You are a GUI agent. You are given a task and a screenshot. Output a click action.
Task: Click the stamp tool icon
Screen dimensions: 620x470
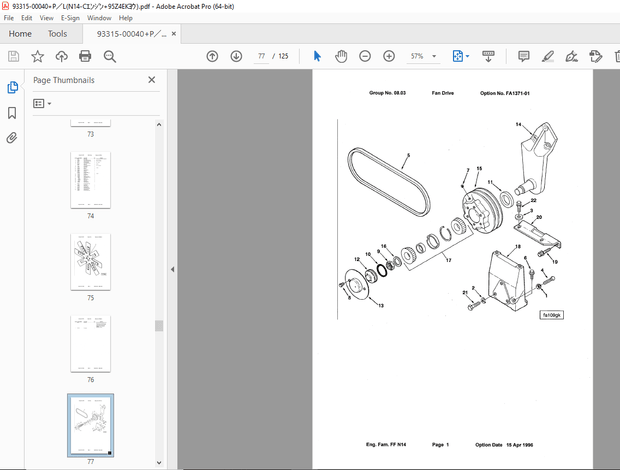pyautogui.click(x=595, y=56)
